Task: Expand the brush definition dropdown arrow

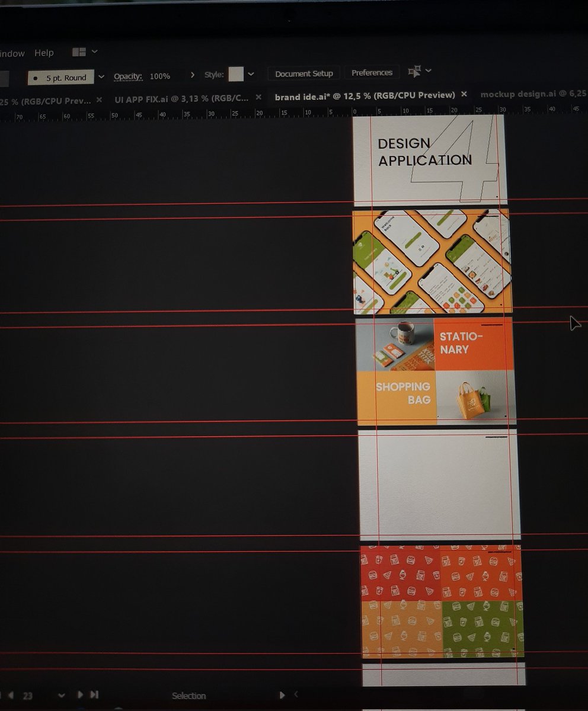Action: 101,77
